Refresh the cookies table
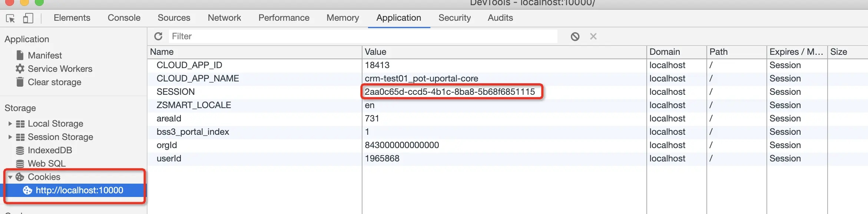Image resolution: width=868 pixels, height=214 pixels. (158, 36)
